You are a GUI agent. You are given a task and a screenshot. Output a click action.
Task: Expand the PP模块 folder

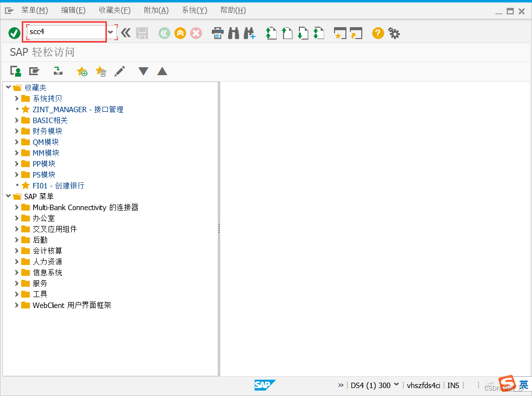pos(17,164)
